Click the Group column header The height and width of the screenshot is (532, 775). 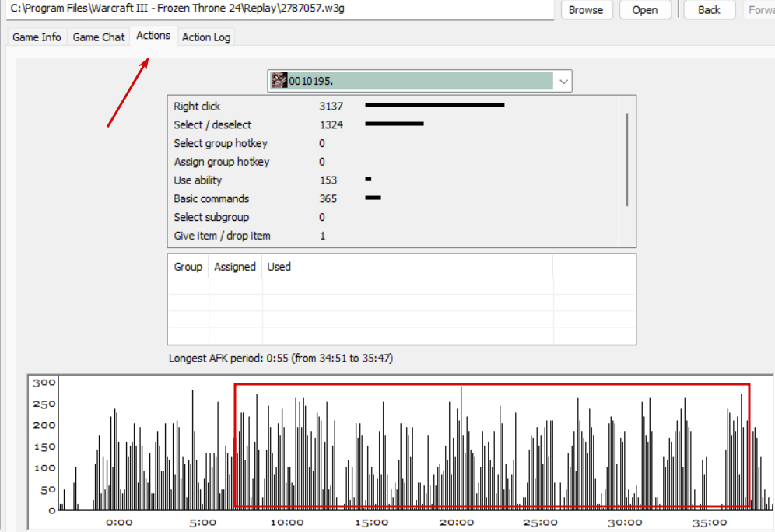coord(188,267)
